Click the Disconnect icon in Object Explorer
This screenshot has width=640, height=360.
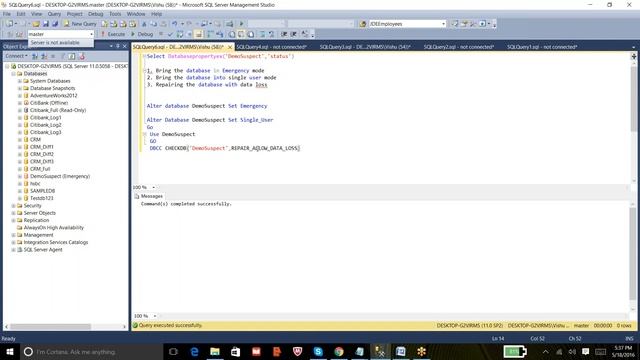pos(44,56)
